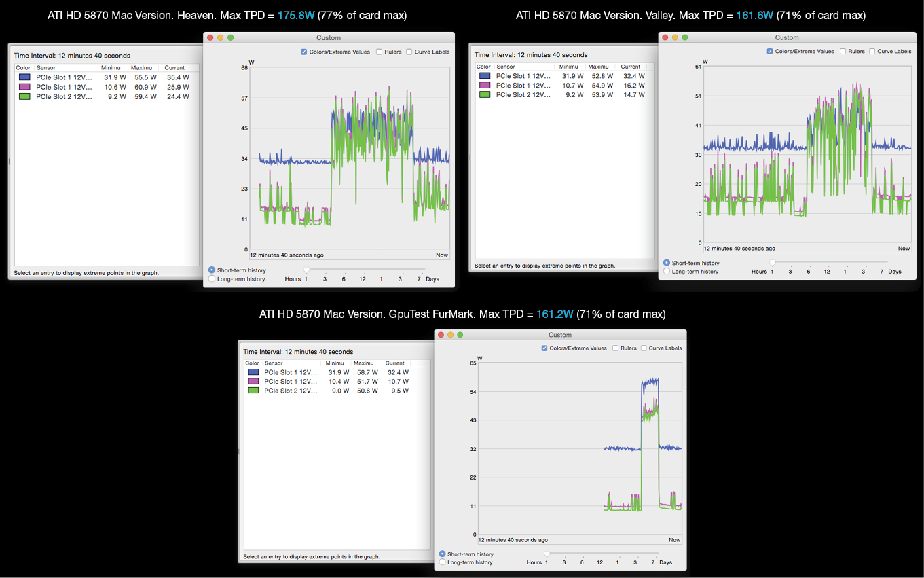Select the sensor row with maximum 50.6 W
The height and width of the screenshot is (578, 924).
337,391
